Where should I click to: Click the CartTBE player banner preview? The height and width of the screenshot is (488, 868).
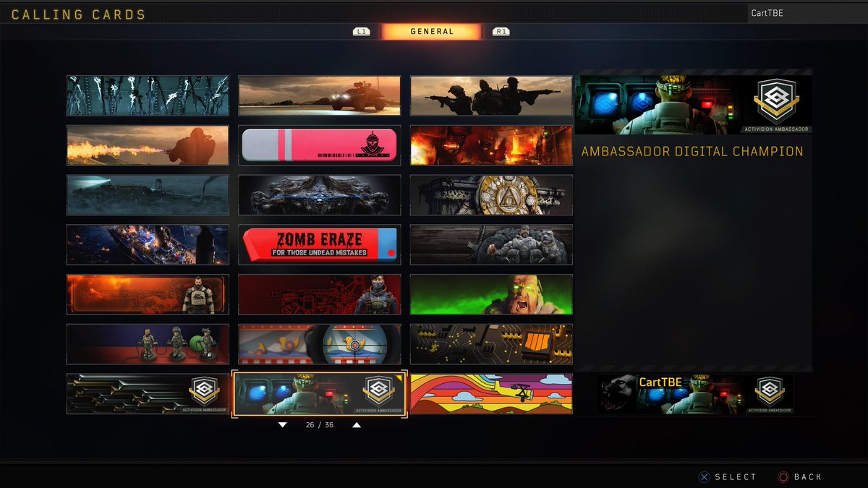pyautogui.click(x=696, y=394)
